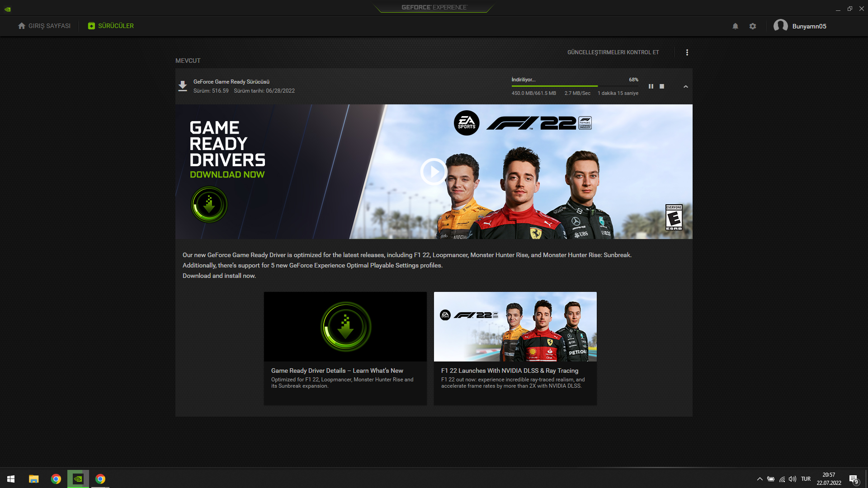Viewport: 868px width, 488px height.
Task: Open File Explorer from taskbar
Action: pyautogui.click(x=34, y=479)
